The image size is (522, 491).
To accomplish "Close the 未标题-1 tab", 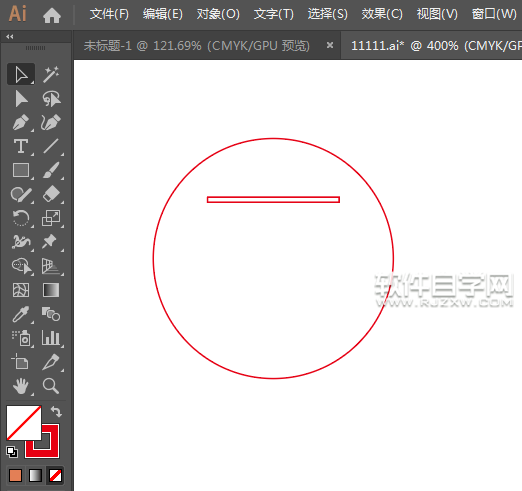I will pos(330,45).
